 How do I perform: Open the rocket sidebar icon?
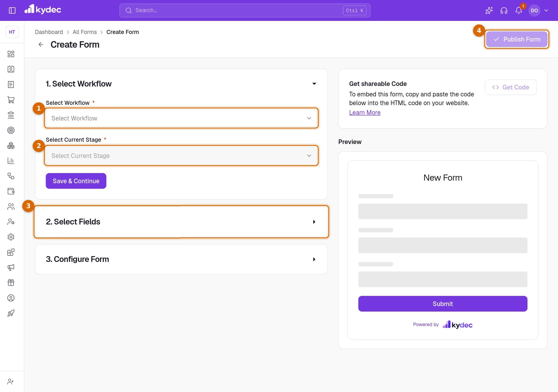[x=11, y=313]
